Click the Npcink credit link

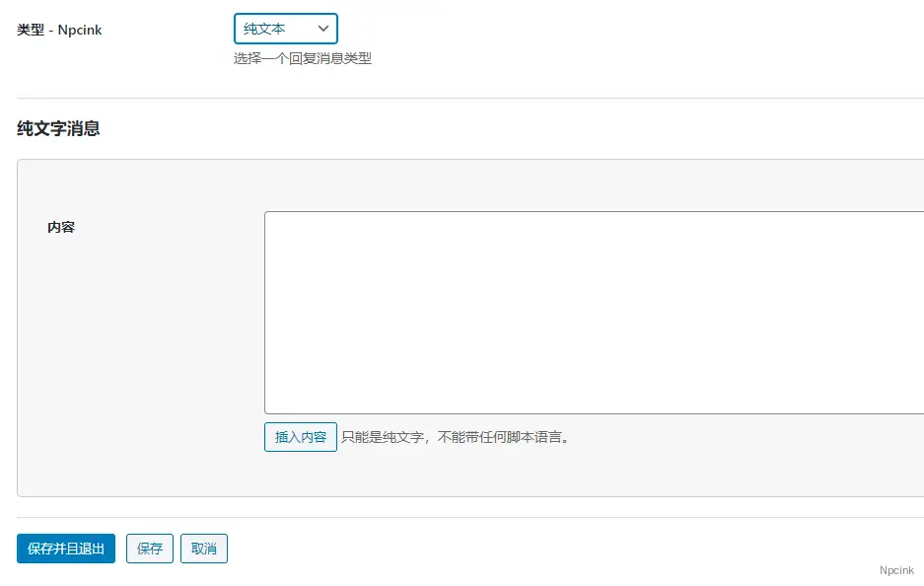point(896,569)
